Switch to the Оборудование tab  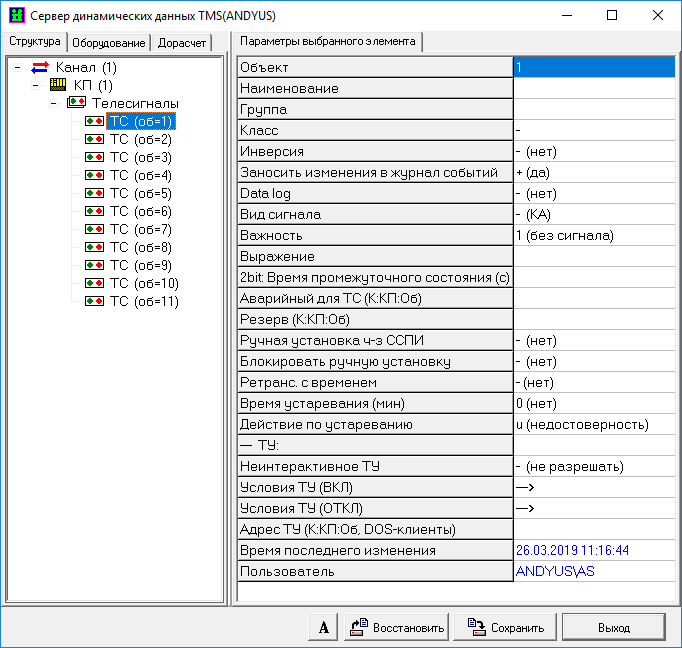110,43
